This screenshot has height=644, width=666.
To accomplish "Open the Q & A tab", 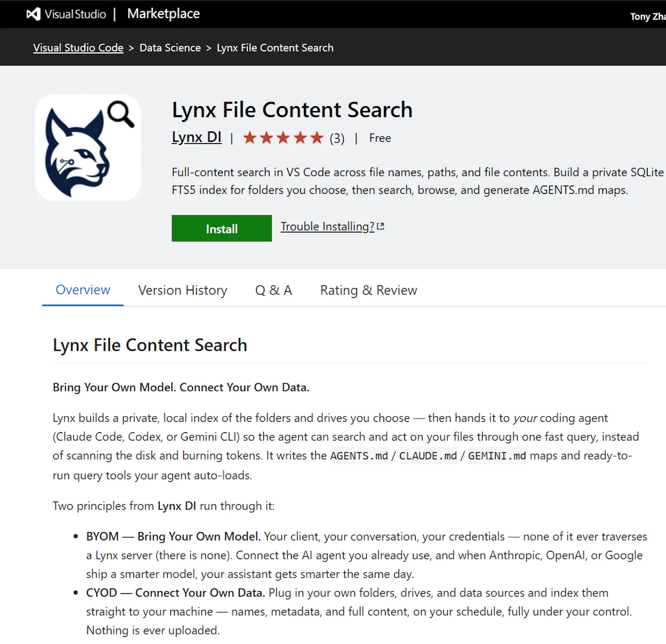I will click(x=273, y=290).
